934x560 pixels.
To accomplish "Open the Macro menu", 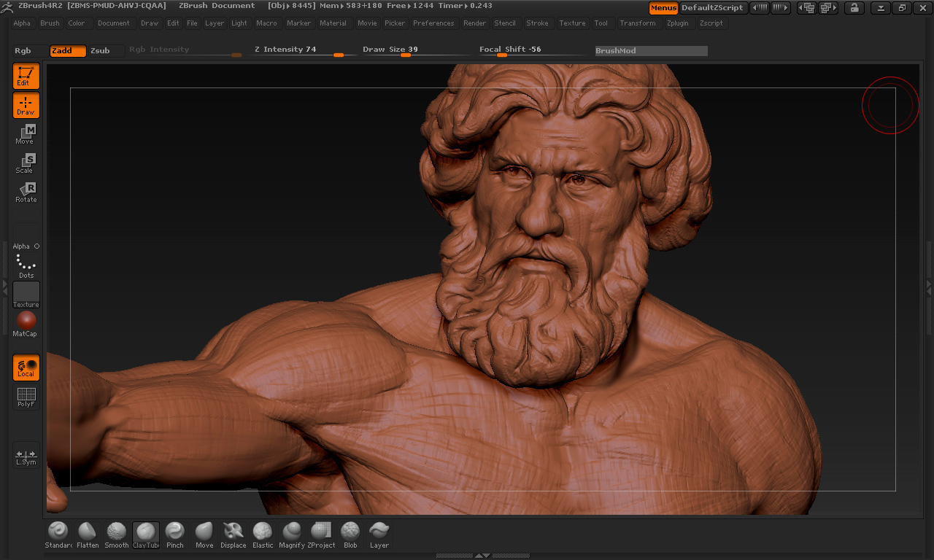I will pyautogui.click(x=267, y=23).
